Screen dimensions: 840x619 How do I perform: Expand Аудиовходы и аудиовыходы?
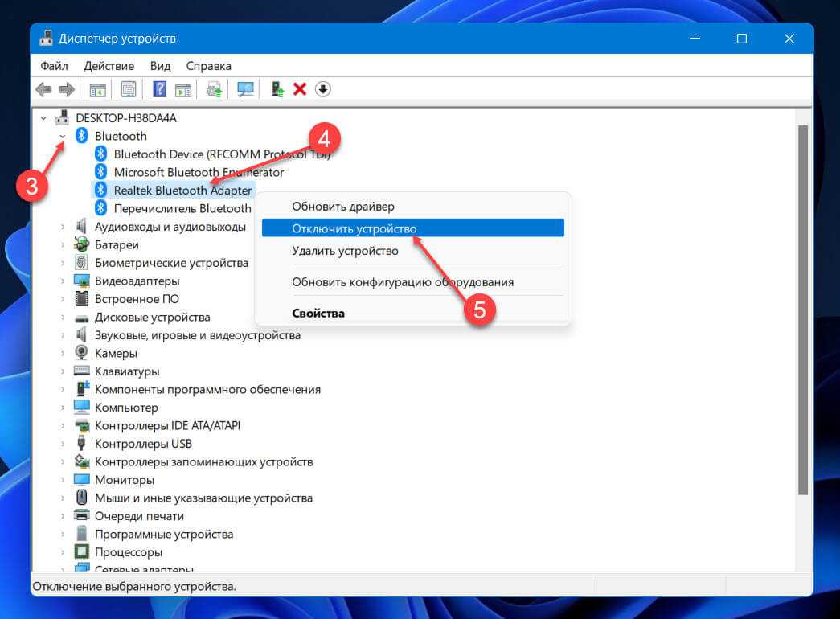63,227
